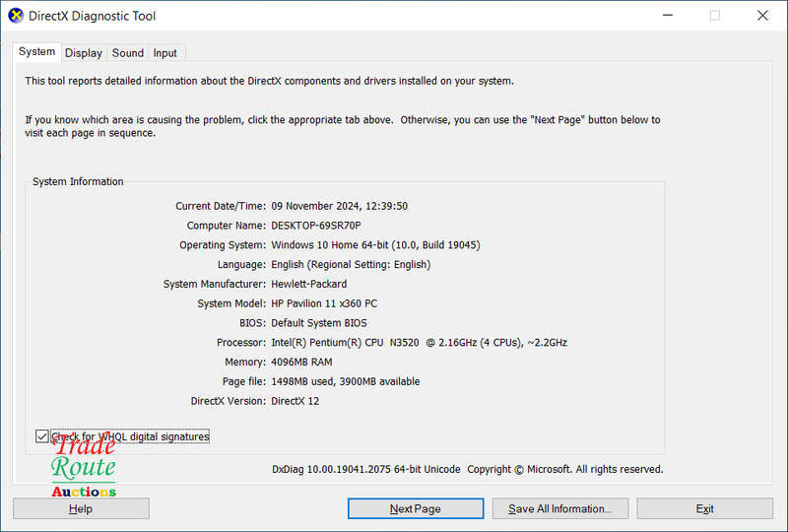Click the DirectX Version label
788x532 pixels.
[x=229, y=401]
